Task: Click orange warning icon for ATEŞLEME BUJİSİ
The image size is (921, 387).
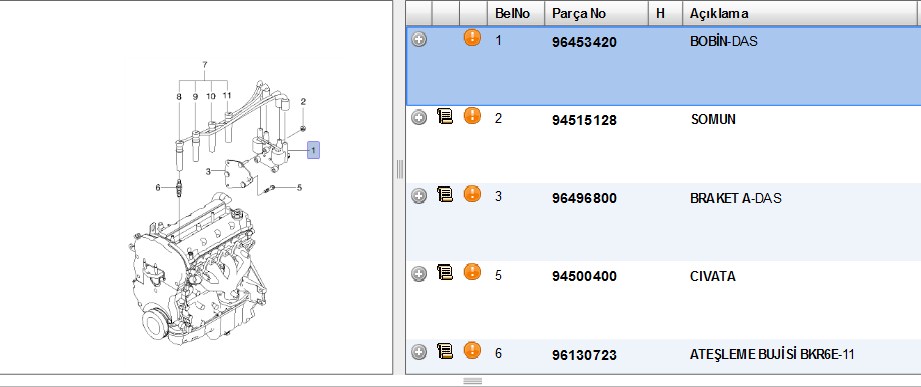Action: tap(472, 350)
